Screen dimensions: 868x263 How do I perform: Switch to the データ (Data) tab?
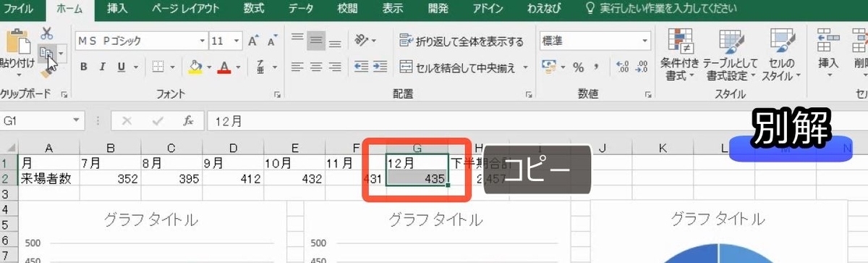(x=302, y=9)
